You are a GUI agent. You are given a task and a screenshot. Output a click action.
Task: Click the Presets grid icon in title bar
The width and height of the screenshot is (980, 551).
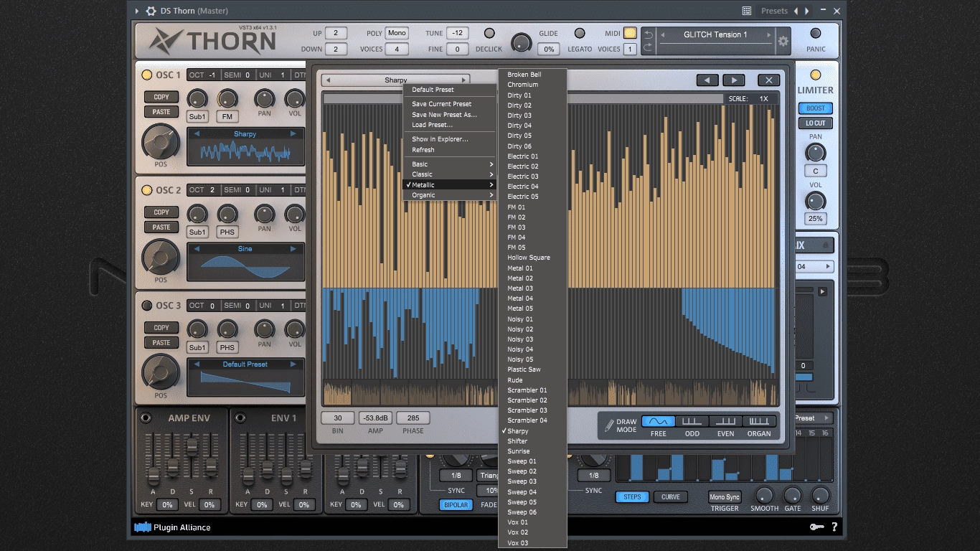click(x=747, y=11)
